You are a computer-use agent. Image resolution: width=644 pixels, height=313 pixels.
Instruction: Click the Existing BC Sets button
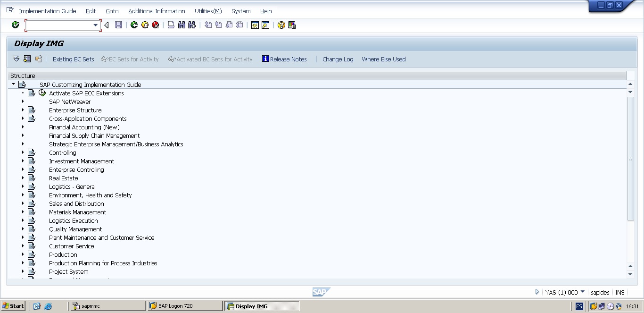coord(73,59)
